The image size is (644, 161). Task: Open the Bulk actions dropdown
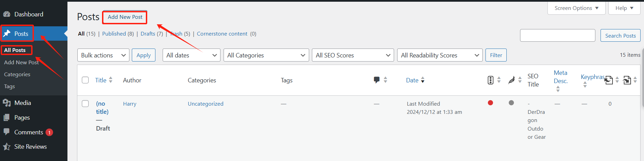tap(103, 55)
